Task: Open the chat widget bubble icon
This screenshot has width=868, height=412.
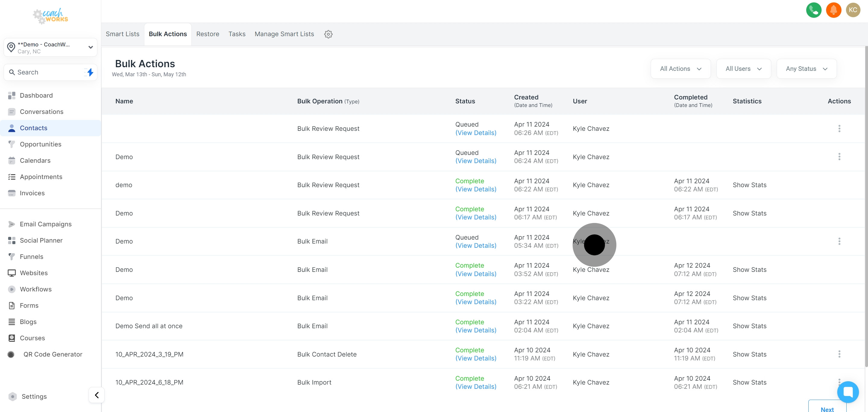Action: (x=848, y=392)
